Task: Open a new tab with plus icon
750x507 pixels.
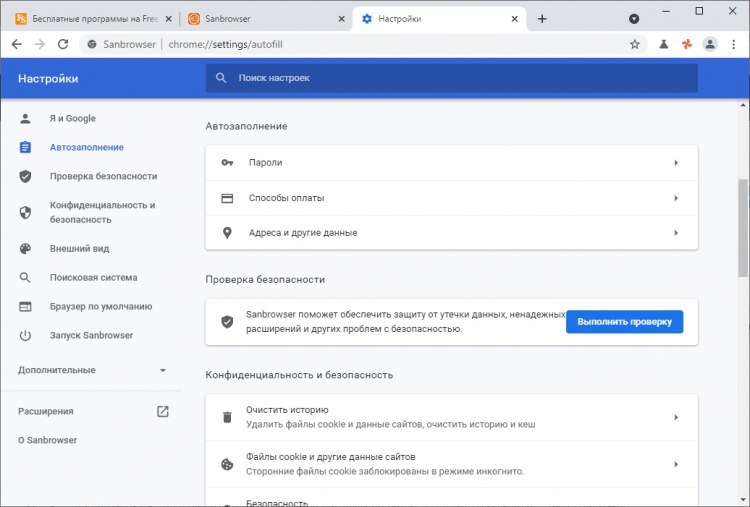Action: (x=542, y=19)
